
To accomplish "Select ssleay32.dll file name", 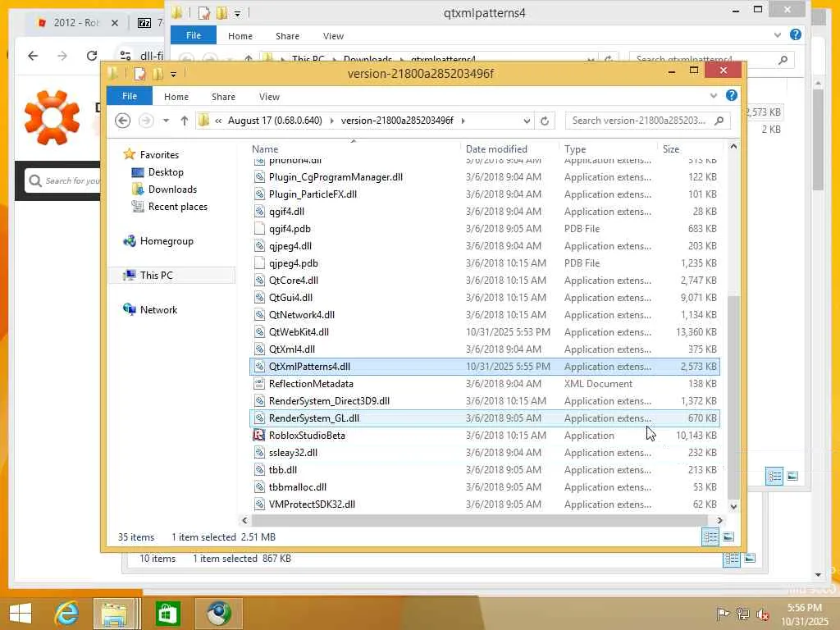I will [x=293, y=453].
